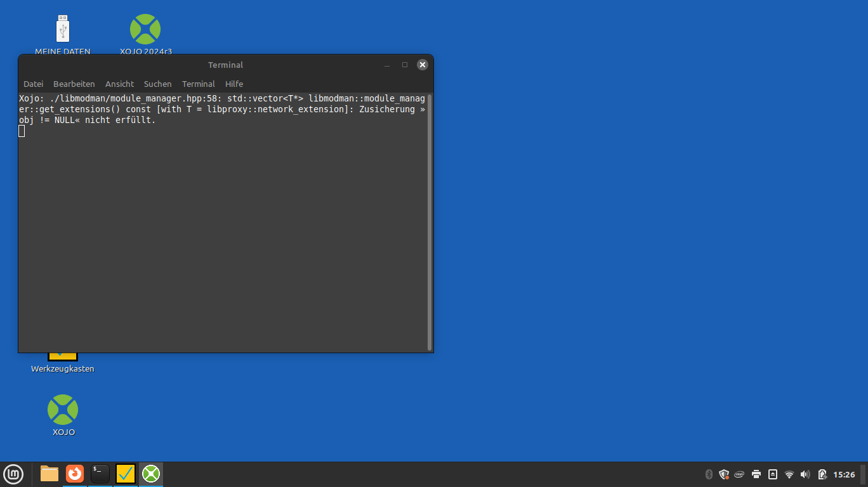This screenshot has width=868, height=487.
Task: Open the update manager shield tray icon
Action: coord(724,474)
